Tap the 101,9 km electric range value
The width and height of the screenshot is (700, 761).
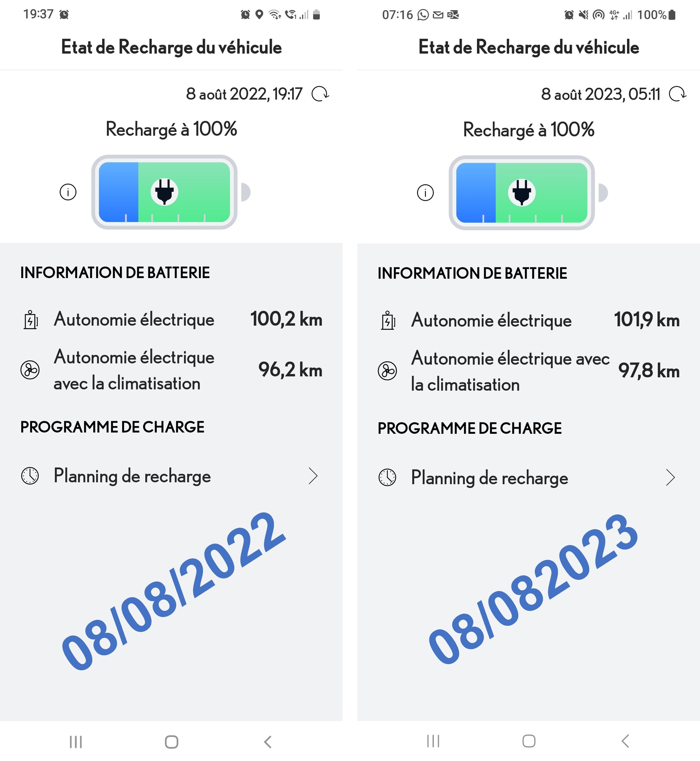pos(646,320)
